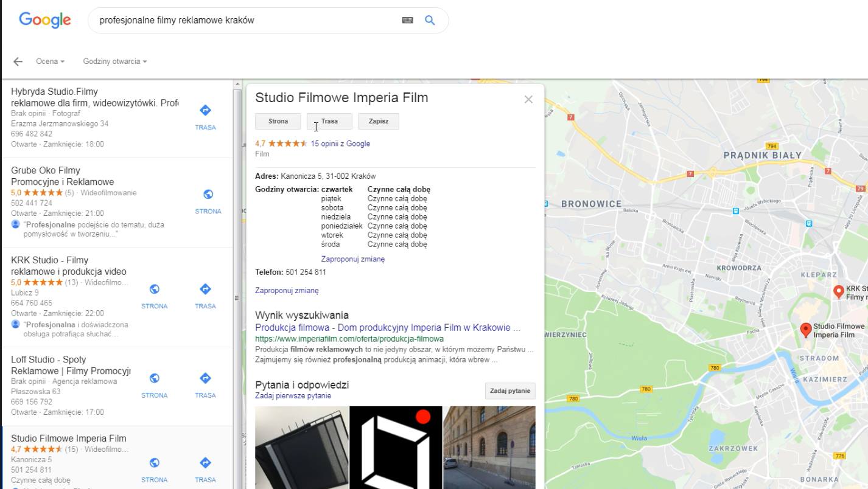Open website globe icon for Loff Studio
868x489 pixels.
coord(155,378)
